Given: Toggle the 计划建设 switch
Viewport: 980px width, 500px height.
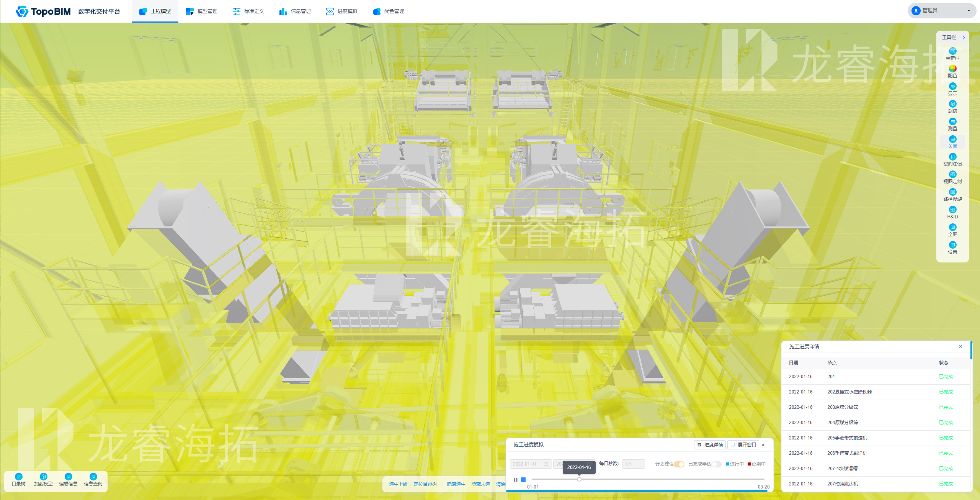Looking at the screenshot, I should point(679,464).
